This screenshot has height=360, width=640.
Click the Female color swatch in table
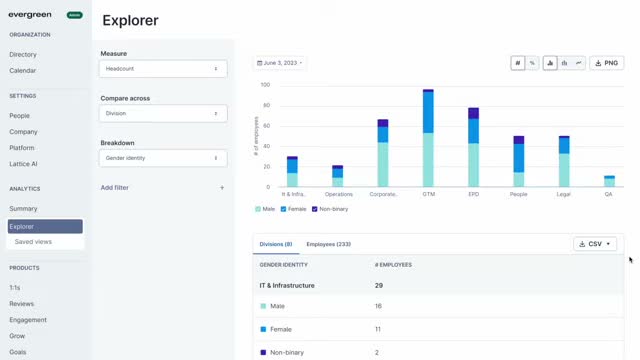point(263,329)
